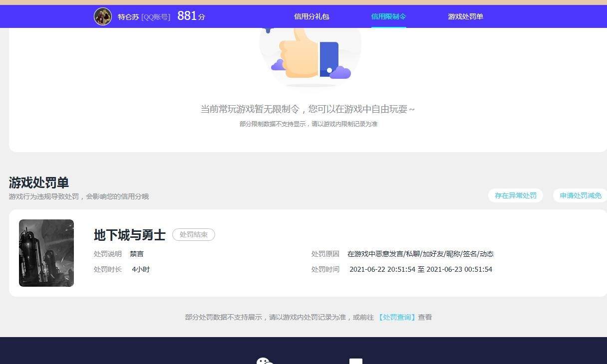
Task: Click the 处罚结束 status badge
Action: coord(194,234)
